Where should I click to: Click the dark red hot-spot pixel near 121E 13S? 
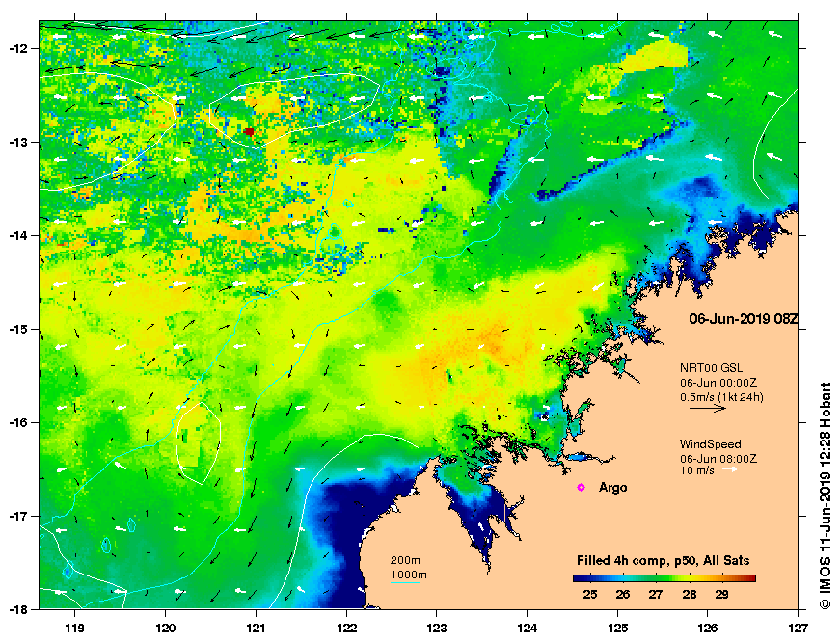coord(249,132)
